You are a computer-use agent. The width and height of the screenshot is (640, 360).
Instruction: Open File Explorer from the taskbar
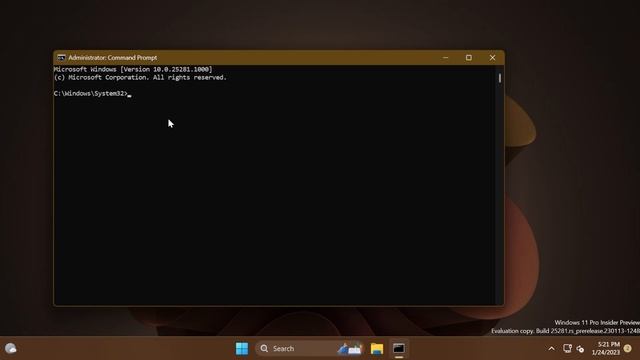tap(377, 348)
